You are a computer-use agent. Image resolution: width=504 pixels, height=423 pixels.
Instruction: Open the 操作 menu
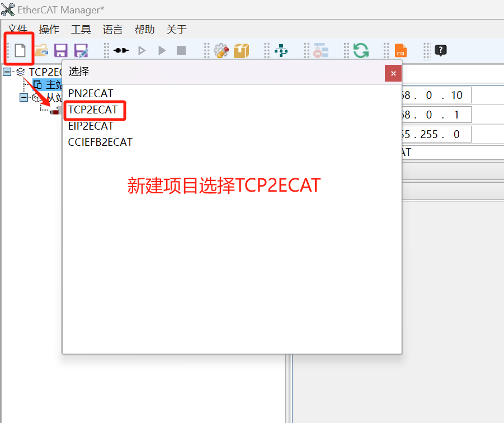click(49, 29)
